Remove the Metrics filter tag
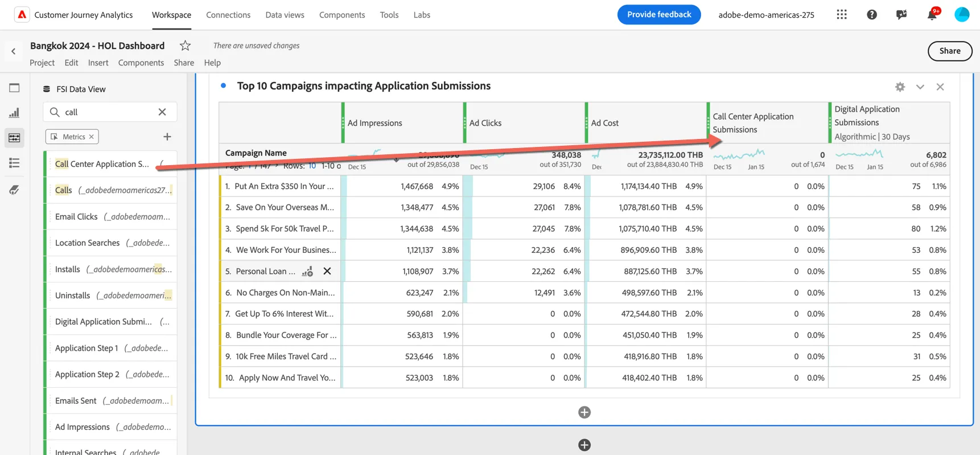This screenshot has width=980, height=455. 91,137
